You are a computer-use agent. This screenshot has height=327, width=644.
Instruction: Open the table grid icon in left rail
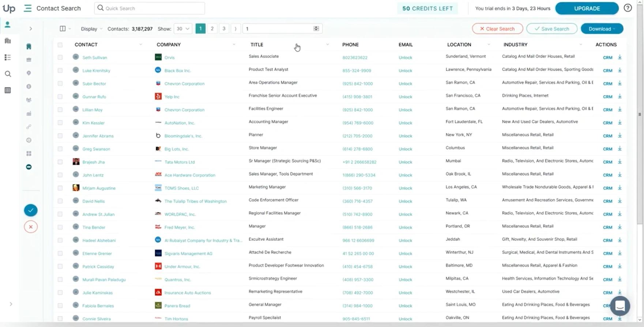(x=8, y=90)
